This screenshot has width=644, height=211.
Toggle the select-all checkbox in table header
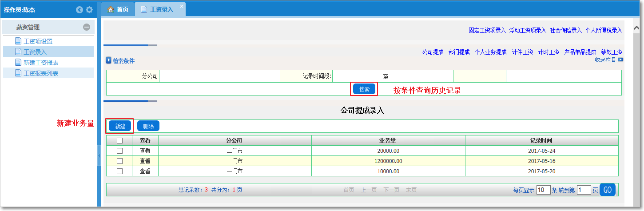point(119,140)
